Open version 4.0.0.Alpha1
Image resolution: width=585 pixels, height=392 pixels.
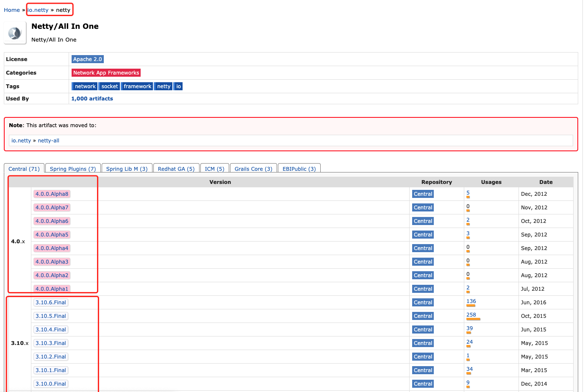[x=52, y=289]
